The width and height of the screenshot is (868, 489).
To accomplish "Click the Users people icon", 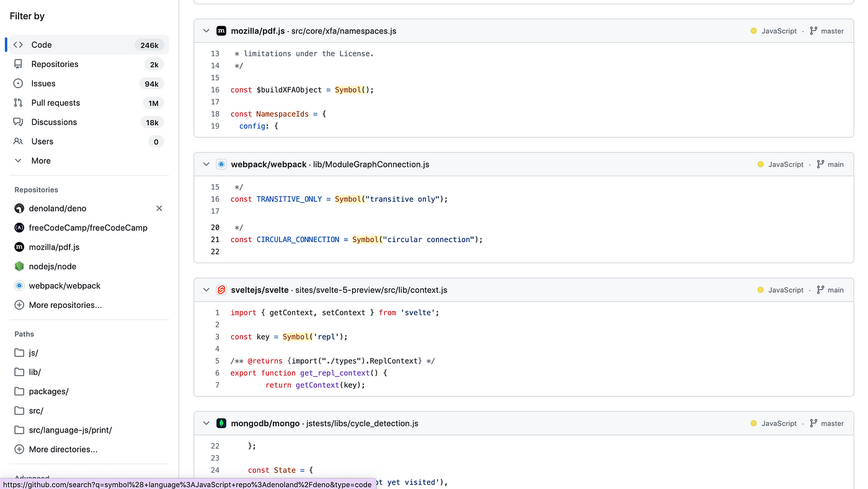I will point(19,141).
